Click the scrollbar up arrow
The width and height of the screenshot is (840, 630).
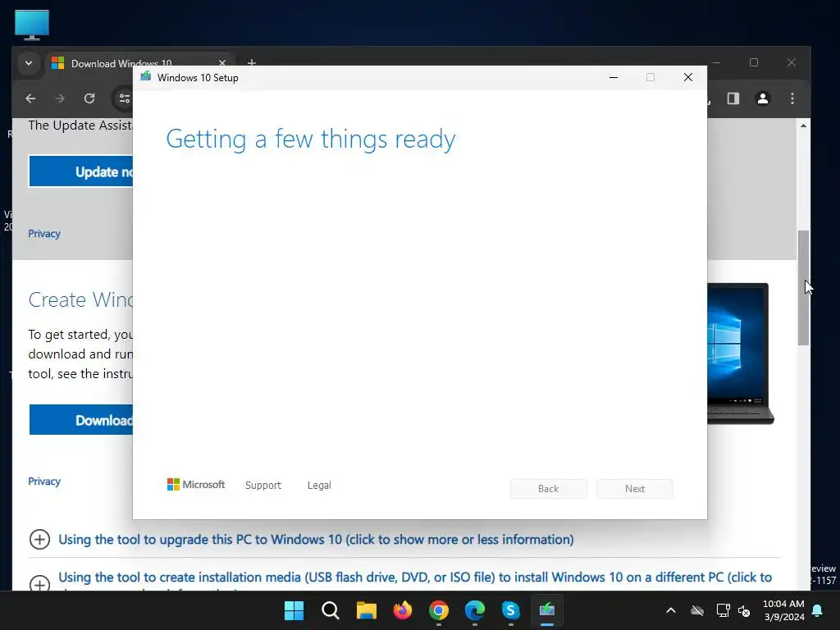pyautogui.click(x=803, y=126)
